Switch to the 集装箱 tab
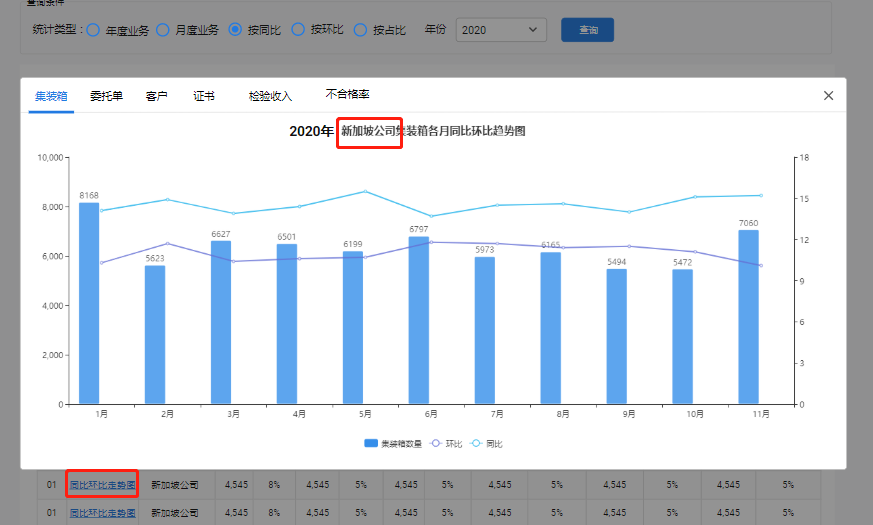Viewport: 873px width, 525px height. pyautogui.click(x=51, y=96)
